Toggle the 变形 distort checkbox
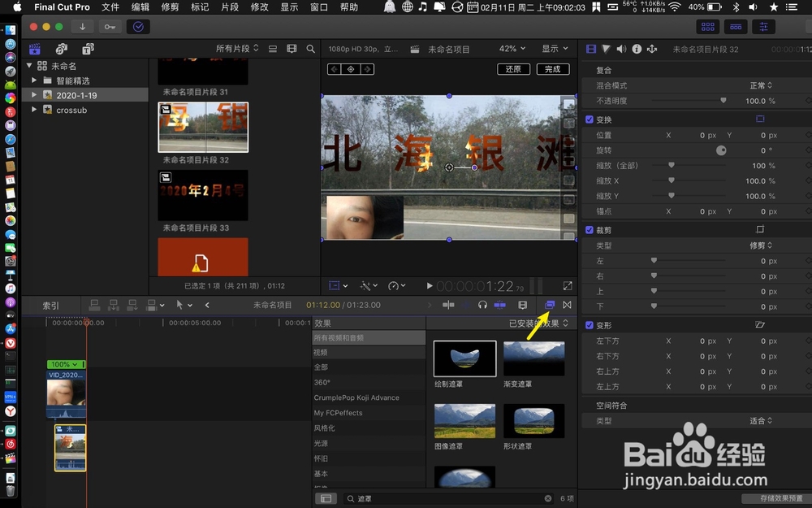The height and width of the screenshot is (508, 812). coord(590,323)
